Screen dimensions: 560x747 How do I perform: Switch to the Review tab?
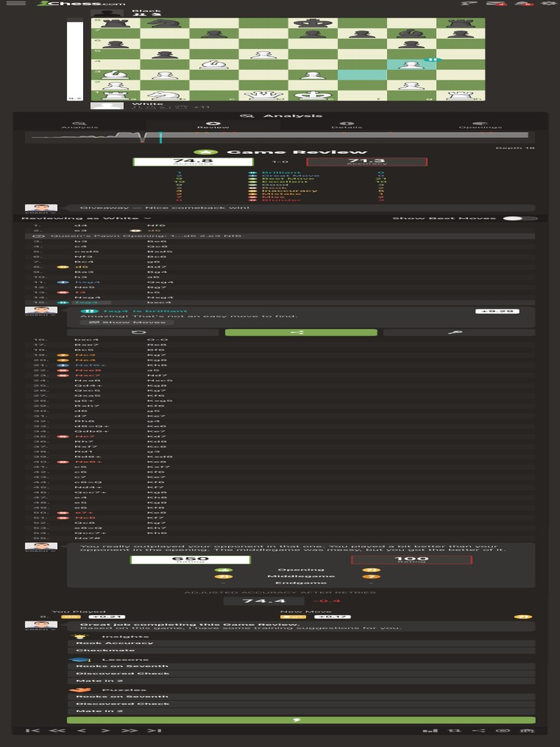pyautogui.click(x=214, y=125)
